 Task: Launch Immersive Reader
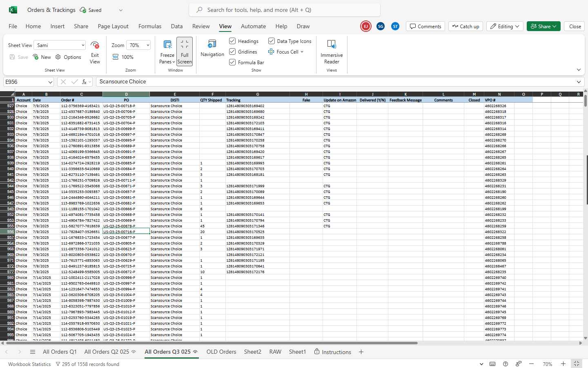pos(332,52)
